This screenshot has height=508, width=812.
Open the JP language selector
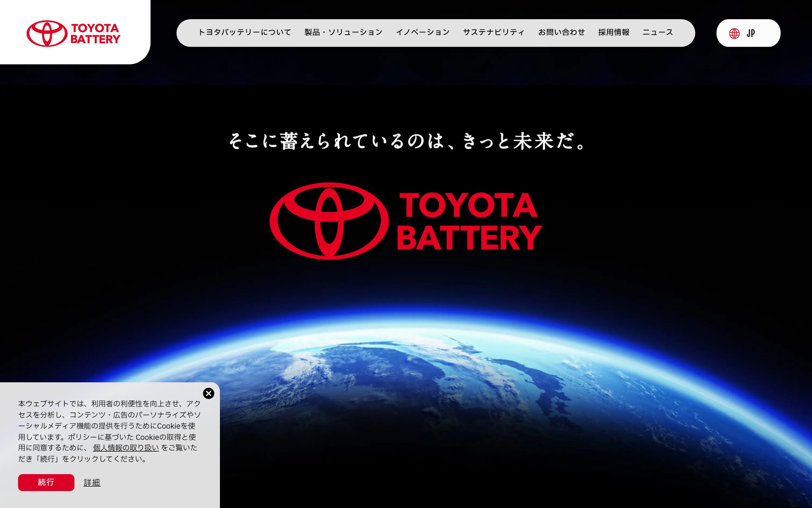tap(748, 33)
